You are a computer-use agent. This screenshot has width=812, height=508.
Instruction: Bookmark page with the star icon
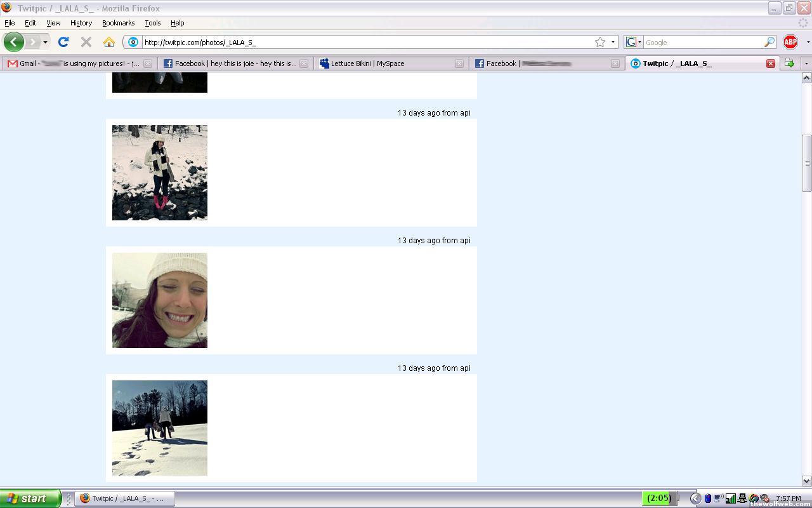pos(600,42)
